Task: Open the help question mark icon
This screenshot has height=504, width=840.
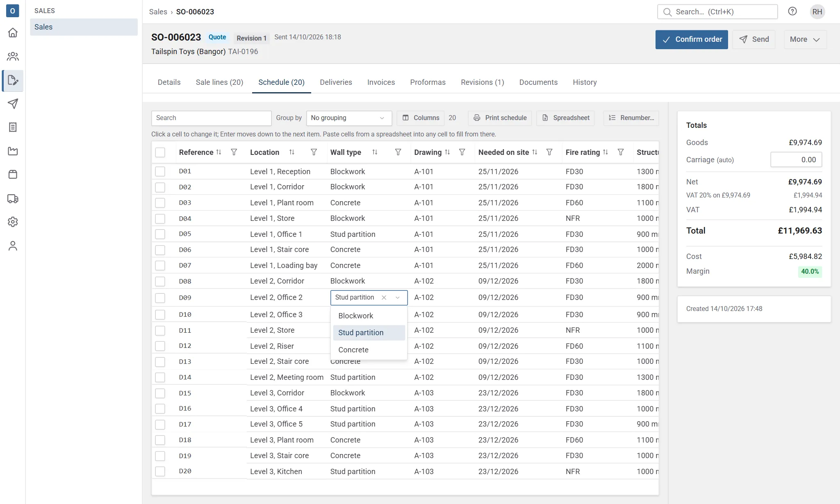Action: (792, 11)
